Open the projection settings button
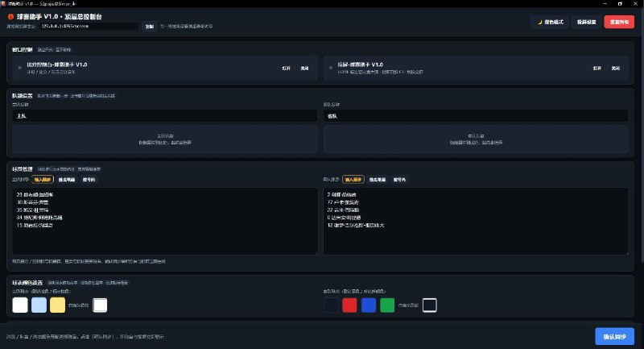This screenshot has height=349, width=644. [x=586, y=23]
